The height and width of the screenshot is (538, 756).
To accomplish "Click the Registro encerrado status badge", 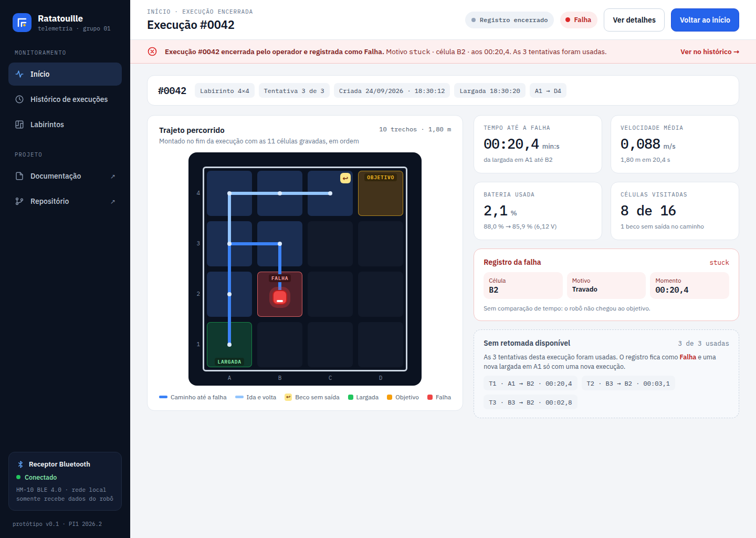I will (509, 20).
